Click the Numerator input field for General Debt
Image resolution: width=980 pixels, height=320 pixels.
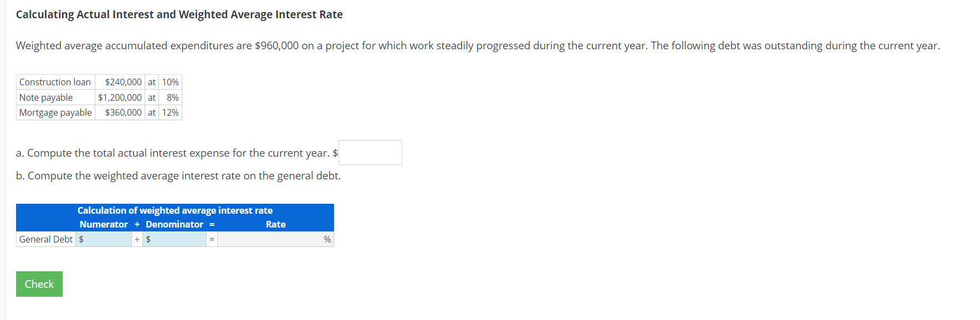tap(105, 239)
